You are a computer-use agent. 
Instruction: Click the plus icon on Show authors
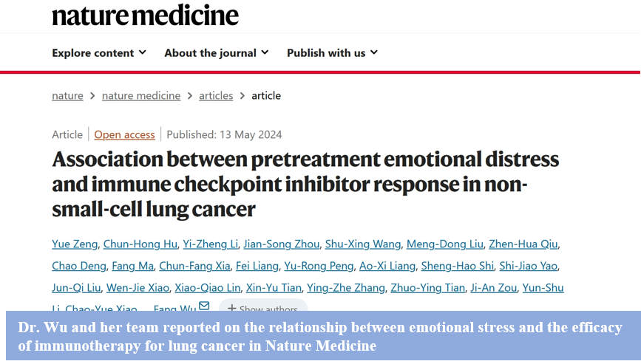tap(232, 308)
